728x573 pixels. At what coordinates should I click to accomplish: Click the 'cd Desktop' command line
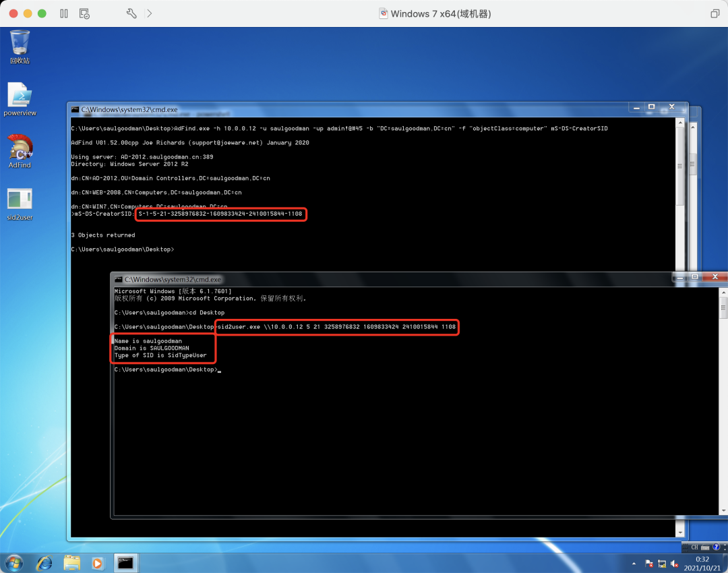pos(169,313)
